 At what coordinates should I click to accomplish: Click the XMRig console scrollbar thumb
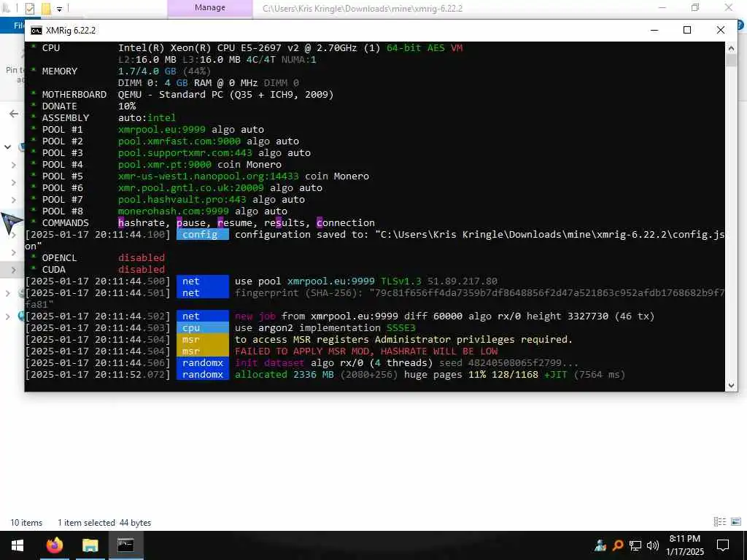[731, 60]
